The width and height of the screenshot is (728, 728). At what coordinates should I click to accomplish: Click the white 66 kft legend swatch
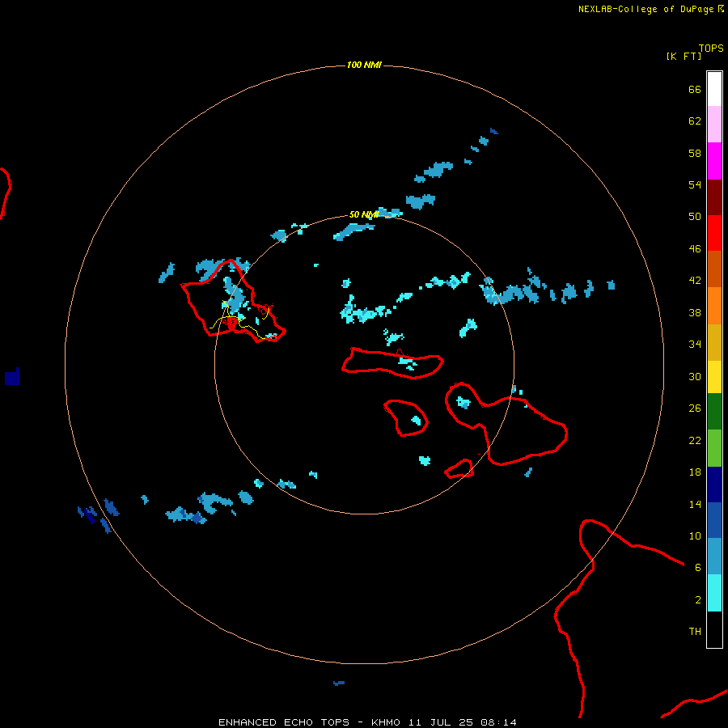714,89
